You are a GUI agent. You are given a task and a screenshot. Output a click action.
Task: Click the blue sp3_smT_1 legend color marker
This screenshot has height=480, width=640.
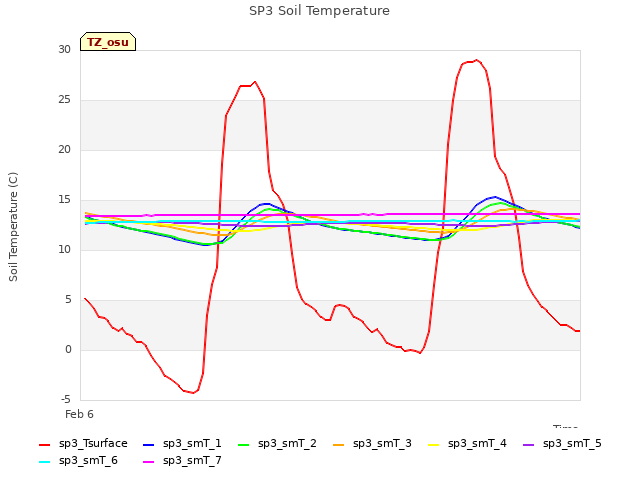[x=149, y=444]
